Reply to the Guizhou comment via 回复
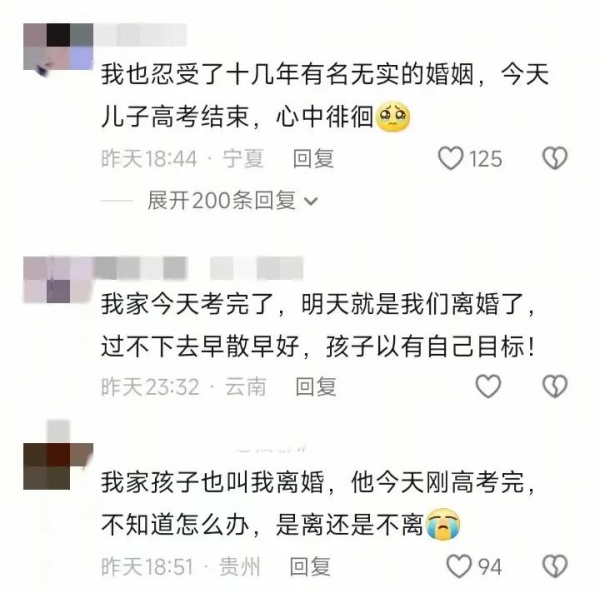The image size is (600, 593). tap(310, 567)
